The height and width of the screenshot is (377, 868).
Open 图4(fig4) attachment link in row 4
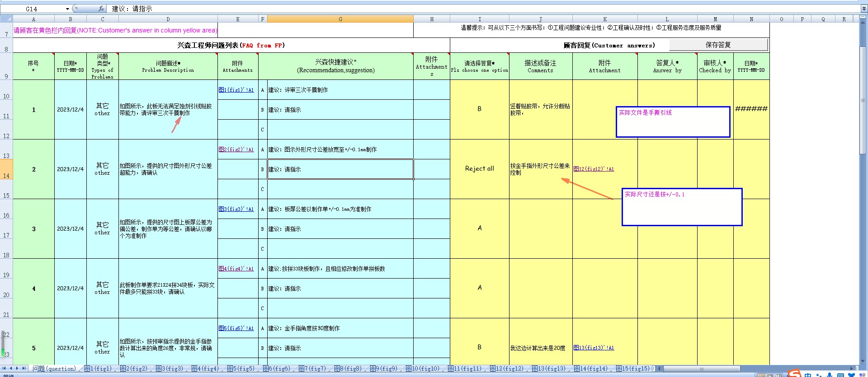pos(236,269)
